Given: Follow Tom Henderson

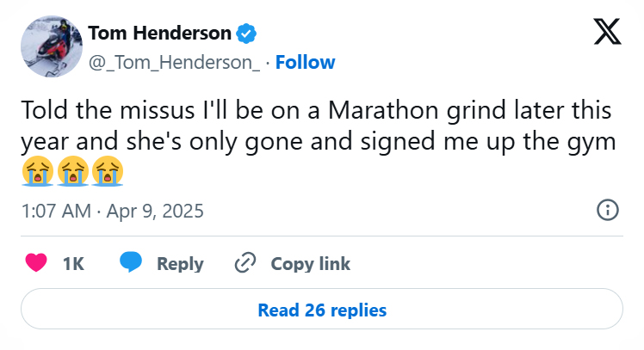Looking at the screenshot, I should tap(305, 62).
